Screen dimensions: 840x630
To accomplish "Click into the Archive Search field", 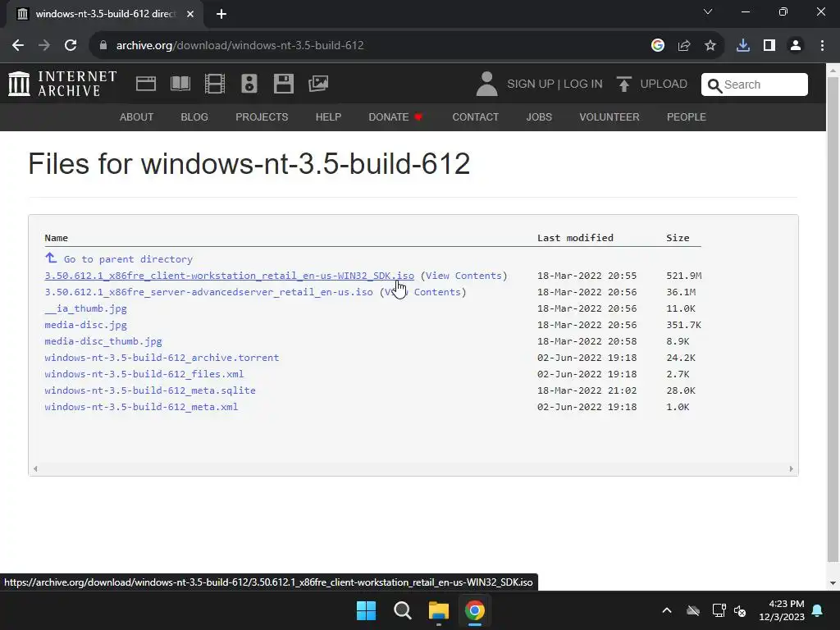I will tap(755, 84).
